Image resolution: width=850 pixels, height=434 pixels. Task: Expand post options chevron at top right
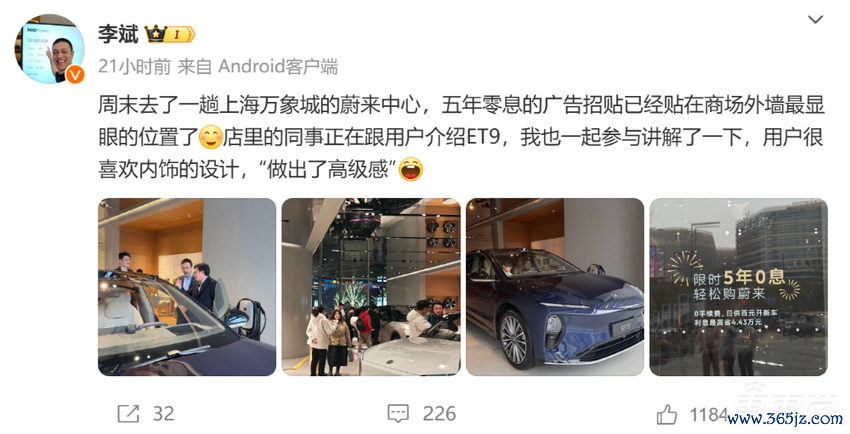(815, 20)
